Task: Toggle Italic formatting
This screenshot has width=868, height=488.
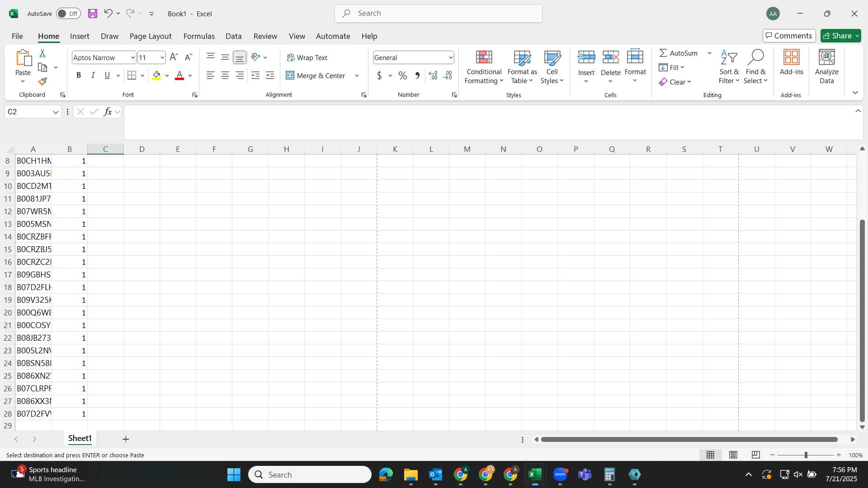Action: pyautogui.click(x=93, y=75)
